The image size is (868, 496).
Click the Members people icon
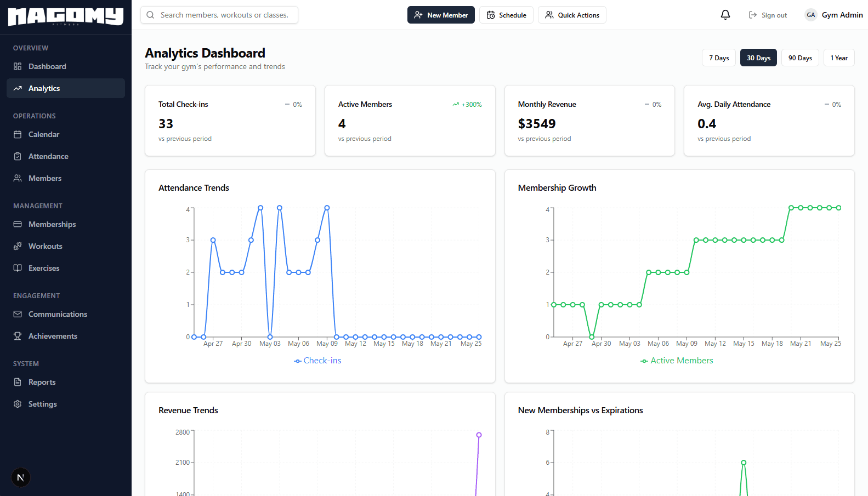pos(18,178)
